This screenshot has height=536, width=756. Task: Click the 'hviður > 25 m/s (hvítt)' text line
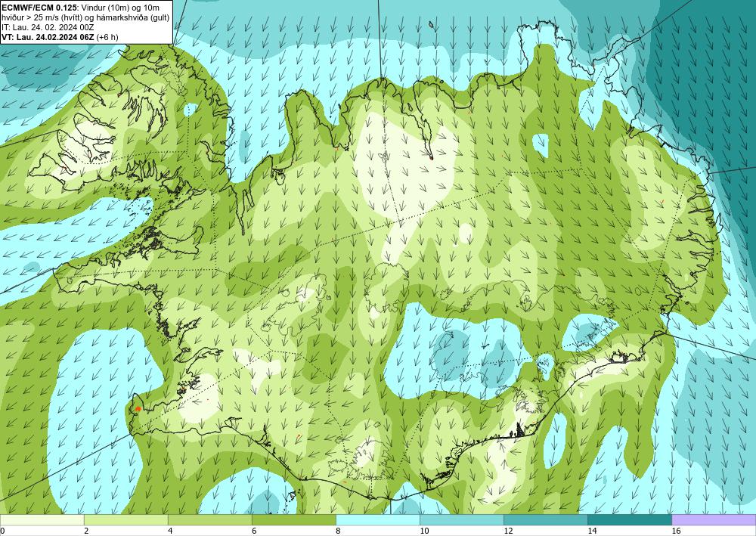86,17
